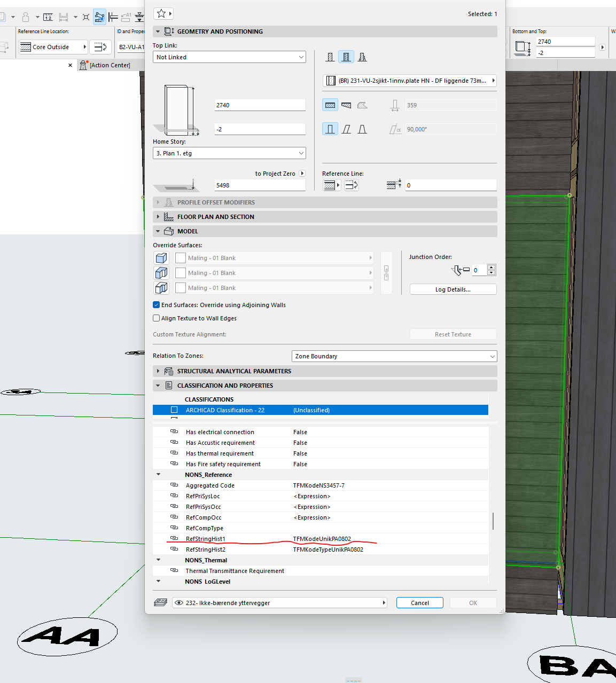
Task: Click the Log Details button
Action: point(453,289)
